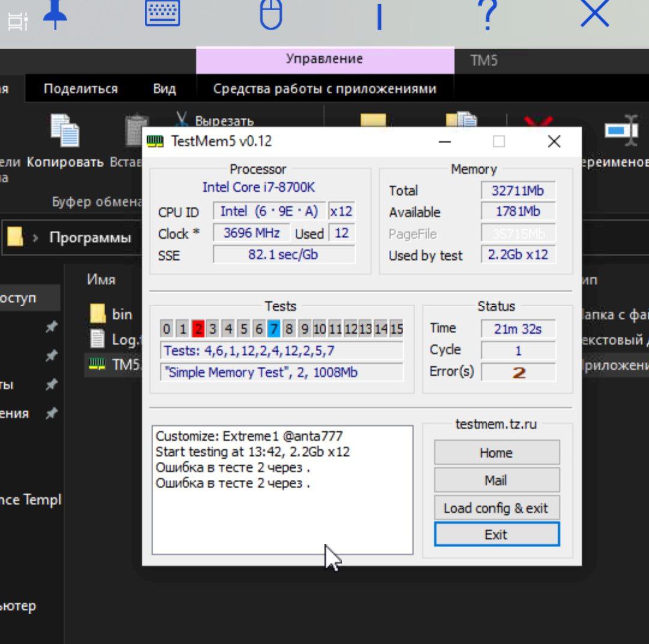Open the Поделиться ribbon tab
The image size is (649, 644).
[81, 88]
